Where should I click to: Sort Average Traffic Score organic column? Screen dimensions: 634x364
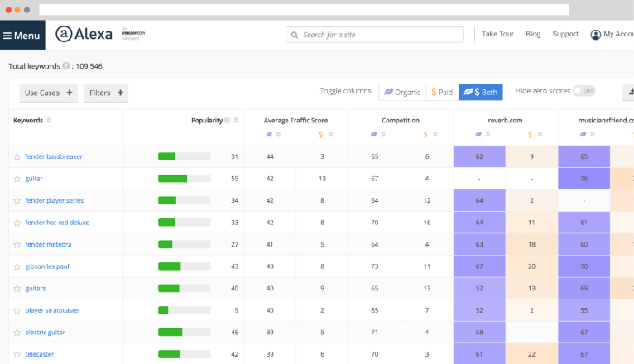coord(278,135)
